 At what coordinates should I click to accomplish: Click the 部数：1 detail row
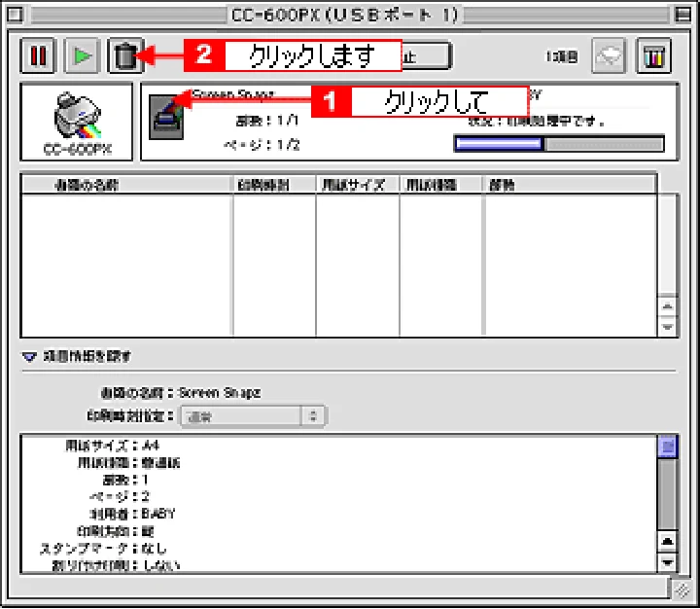(x=125, y=480)
